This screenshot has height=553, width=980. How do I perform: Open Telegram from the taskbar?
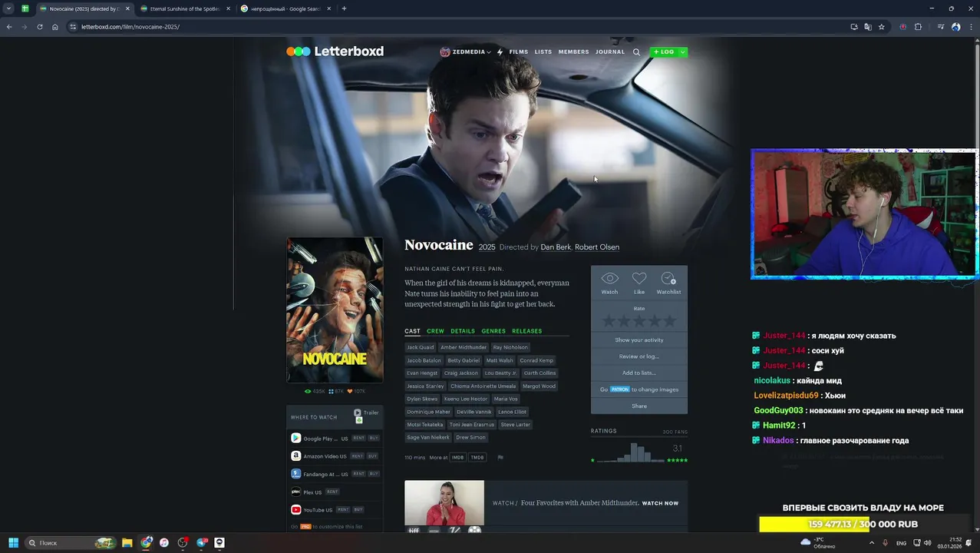pyautogui.click(x=202, y=542)
